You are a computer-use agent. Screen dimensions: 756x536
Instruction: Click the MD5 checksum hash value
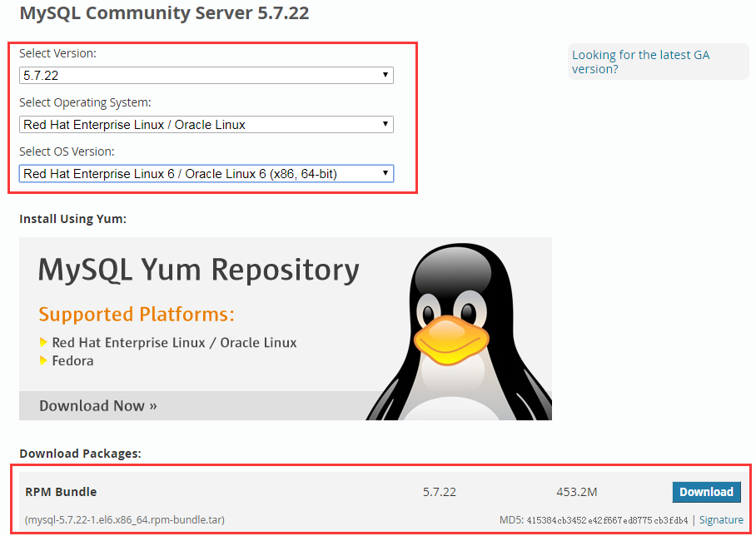(607, 521)
